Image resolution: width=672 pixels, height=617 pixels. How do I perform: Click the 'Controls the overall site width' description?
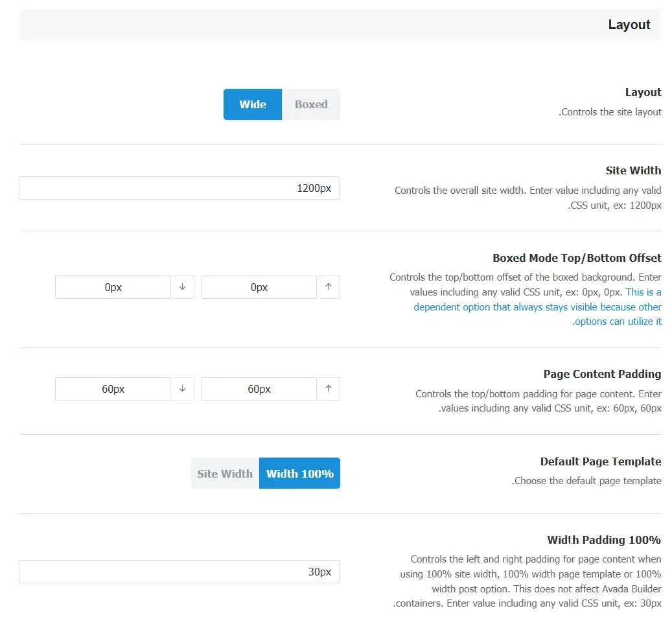(x=528, y=198)
